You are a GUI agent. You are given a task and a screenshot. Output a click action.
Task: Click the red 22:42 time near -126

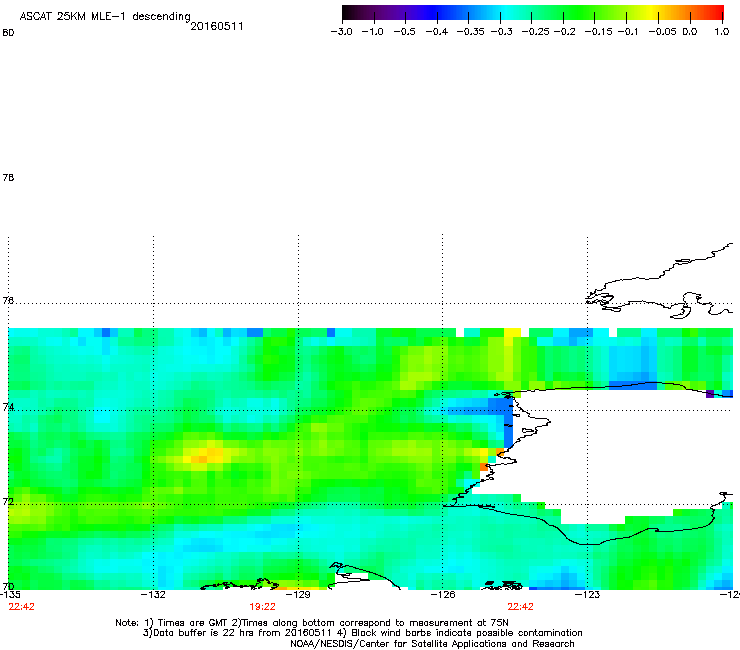(x=521, y=607)
